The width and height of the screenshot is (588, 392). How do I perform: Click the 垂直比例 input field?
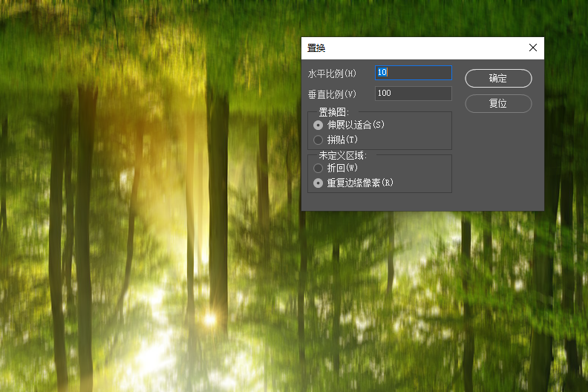tap(414, 93)
